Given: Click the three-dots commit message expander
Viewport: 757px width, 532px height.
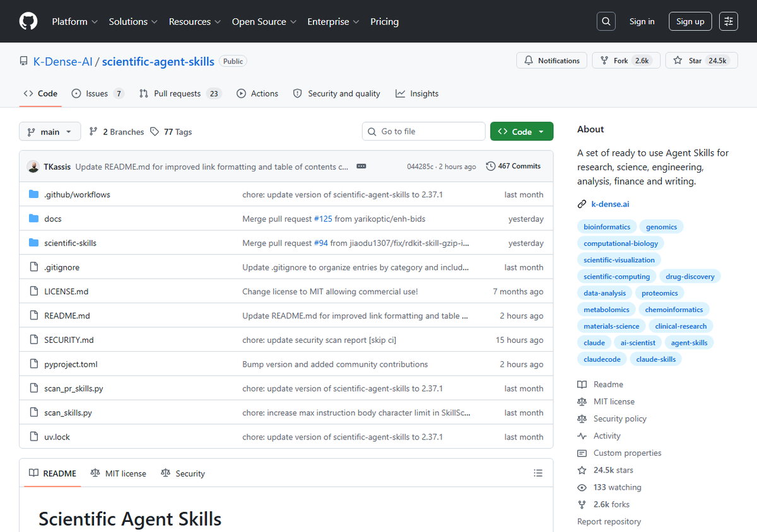Looking at the screenshot, I should [x=361, y=166].
